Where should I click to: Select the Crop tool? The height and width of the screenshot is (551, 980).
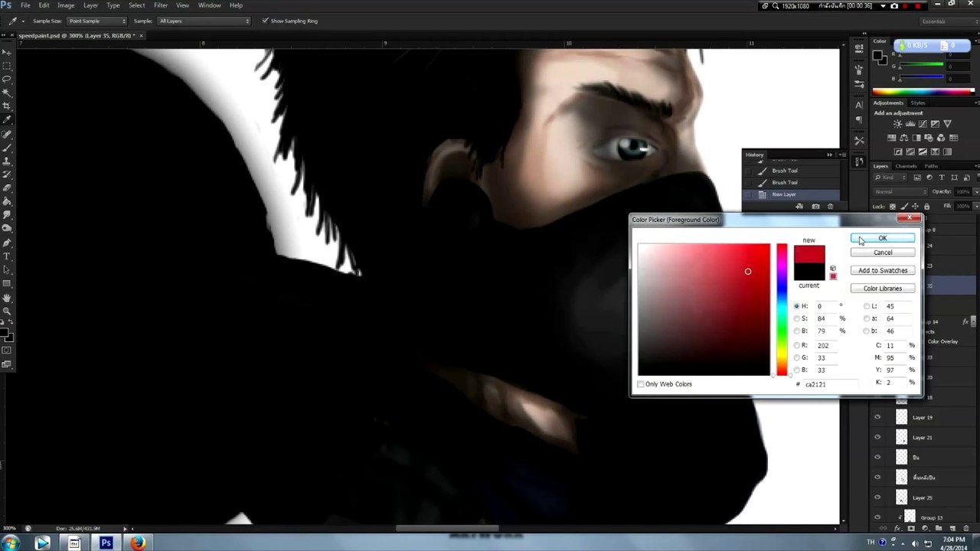pos(7,106)
